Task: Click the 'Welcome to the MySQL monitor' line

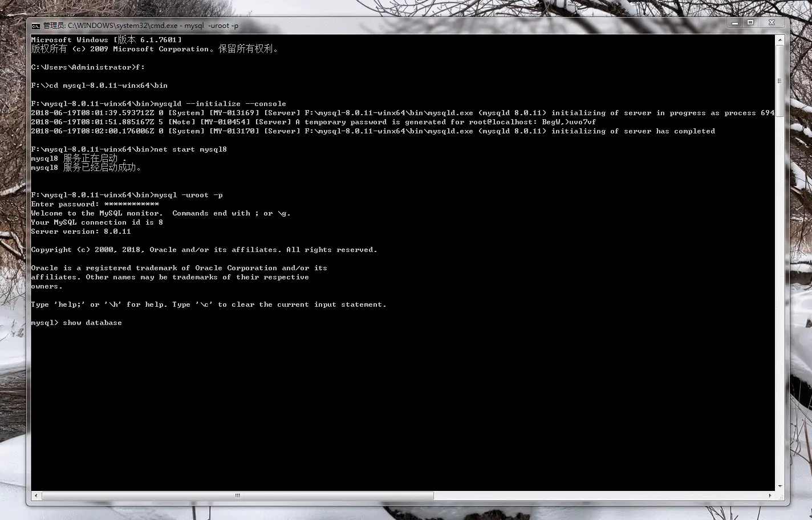Action: pos(161,213)
